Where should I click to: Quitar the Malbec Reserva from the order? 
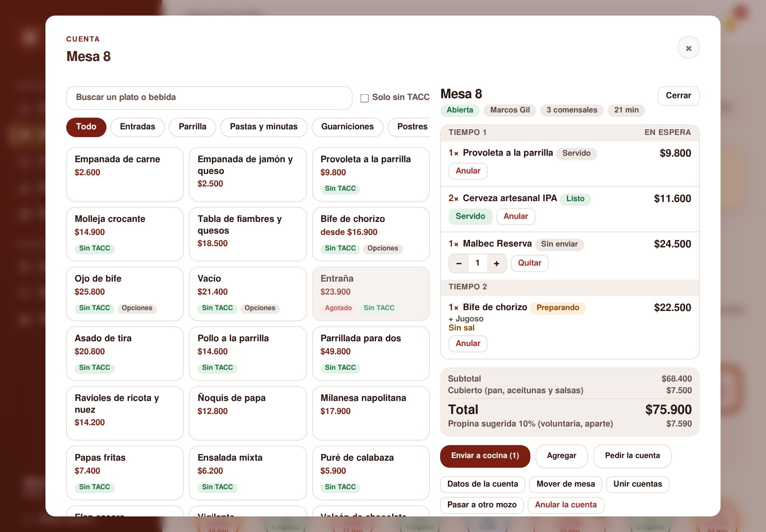coord(530,263)
